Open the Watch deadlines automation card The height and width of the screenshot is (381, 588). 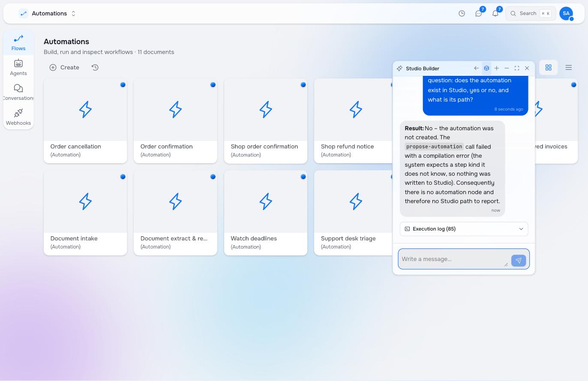coord(266,213)
